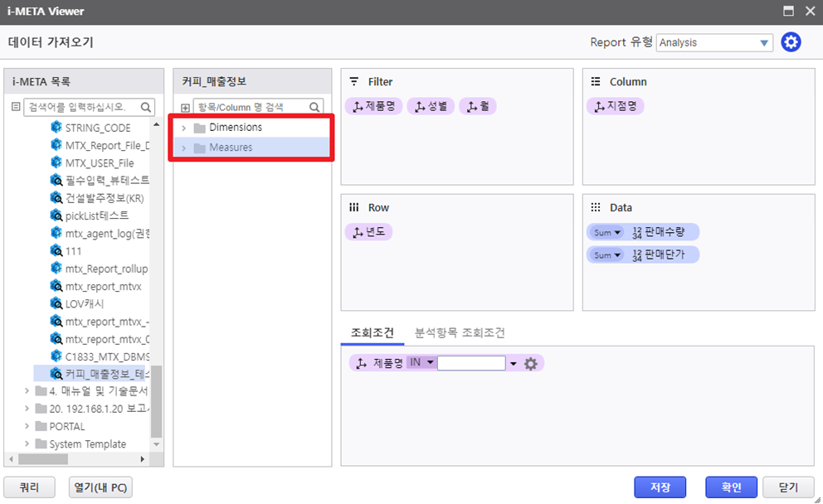The width and height of the screenshot is (823, 504).
Task: Select the STRING_CODE meta item icon
Action: click(56, 128)
